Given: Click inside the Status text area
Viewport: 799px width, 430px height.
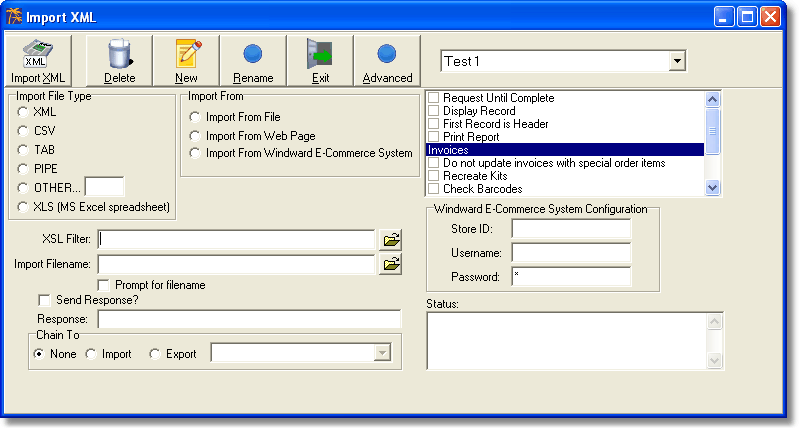Looking at the screenshot, I should point(567,341).
